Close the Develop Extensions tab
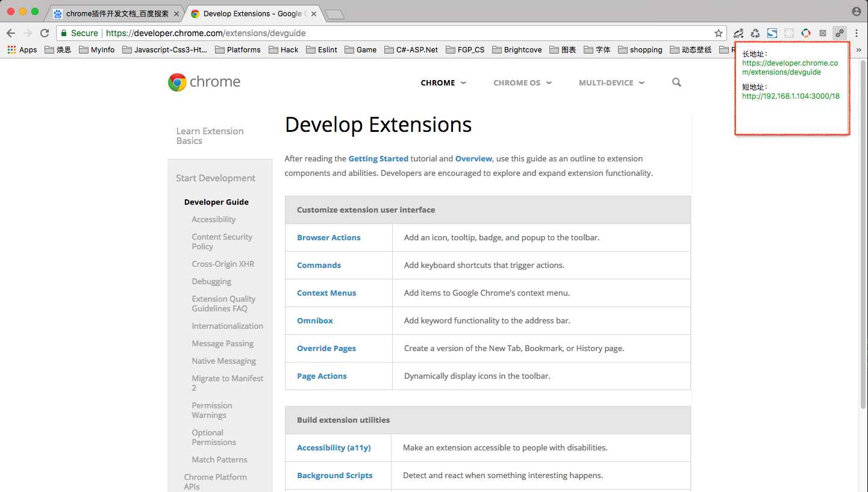Viewport: 868px width, 492px height. (314, 14)
